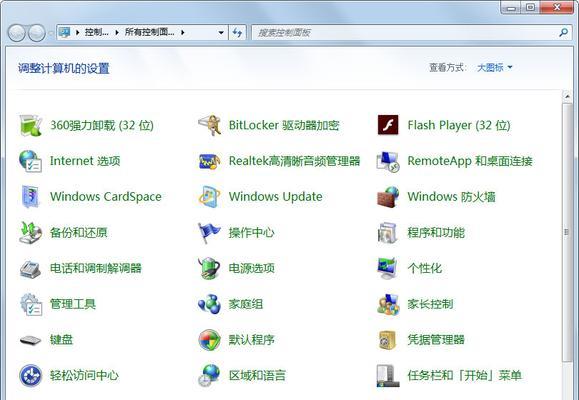579x400 pixels.
Task: Open the 程序和功能 link
Action: 436,232
